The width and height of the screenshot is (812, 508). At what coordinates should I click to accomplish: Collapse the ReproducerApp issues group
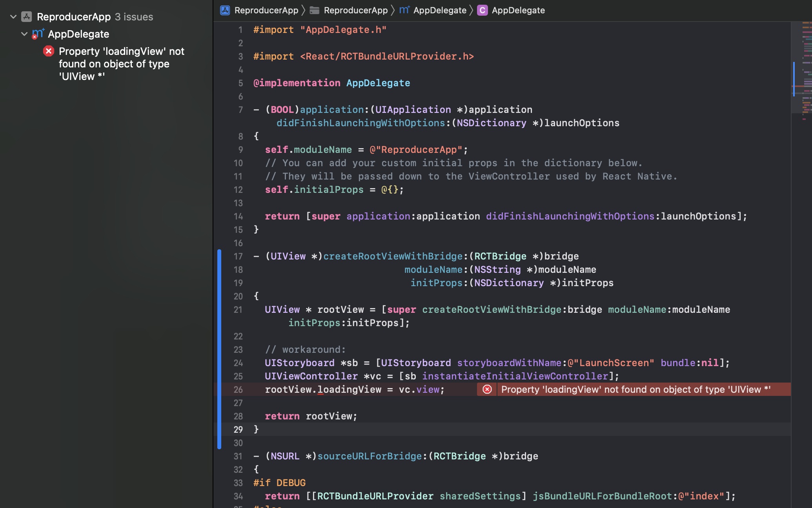13,16
